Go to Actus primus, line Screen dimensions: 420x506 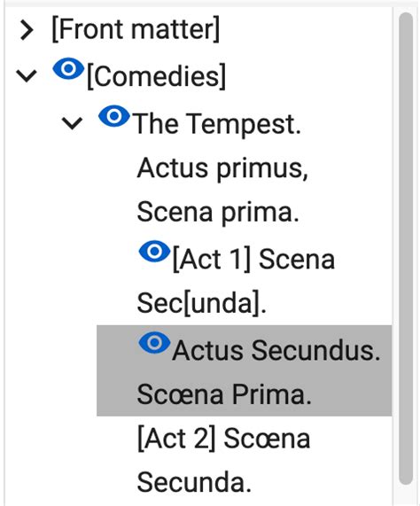coord(222,168)
